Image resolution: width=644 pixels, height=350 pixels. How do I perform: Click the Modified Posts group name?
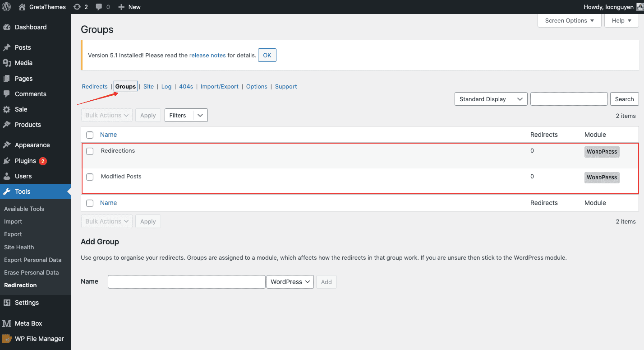click(x=121, y=176)
